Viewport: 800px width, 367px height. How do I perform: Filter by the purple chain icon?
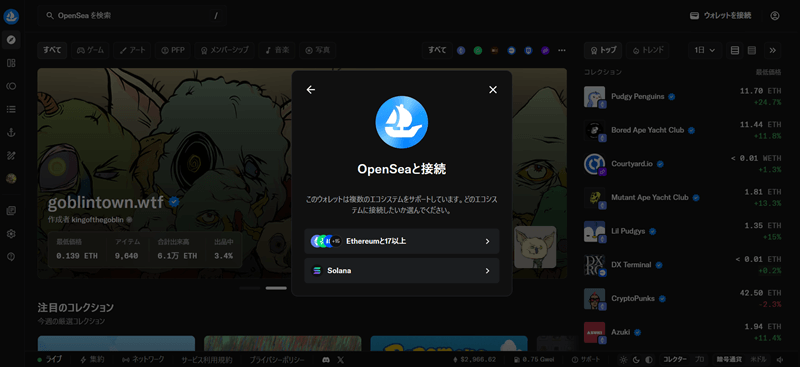(545, 51)
